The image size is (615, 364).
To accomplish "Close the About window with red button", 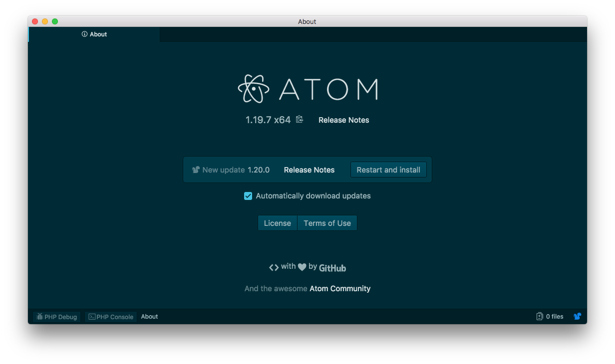I will point(35,21).
